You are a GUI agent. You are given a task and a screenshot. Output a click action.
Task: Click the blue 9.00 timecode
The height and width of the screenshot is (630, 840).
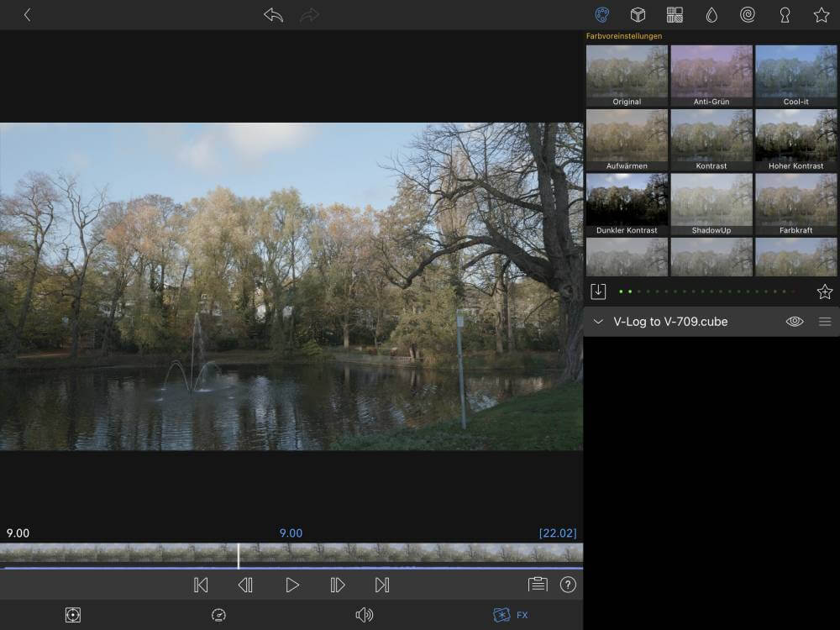click(291, 533)
